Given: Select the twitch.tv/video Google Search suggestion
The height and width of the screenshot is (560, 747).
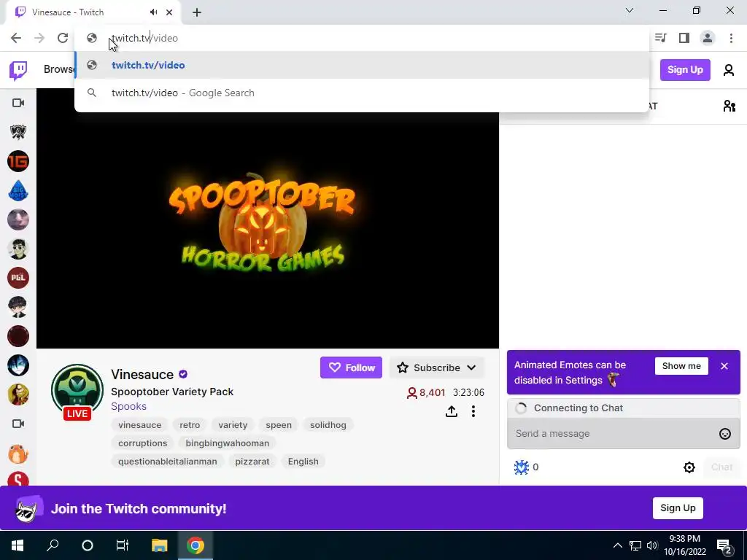Looking at the screenshot, I should (x=362, y=93).
